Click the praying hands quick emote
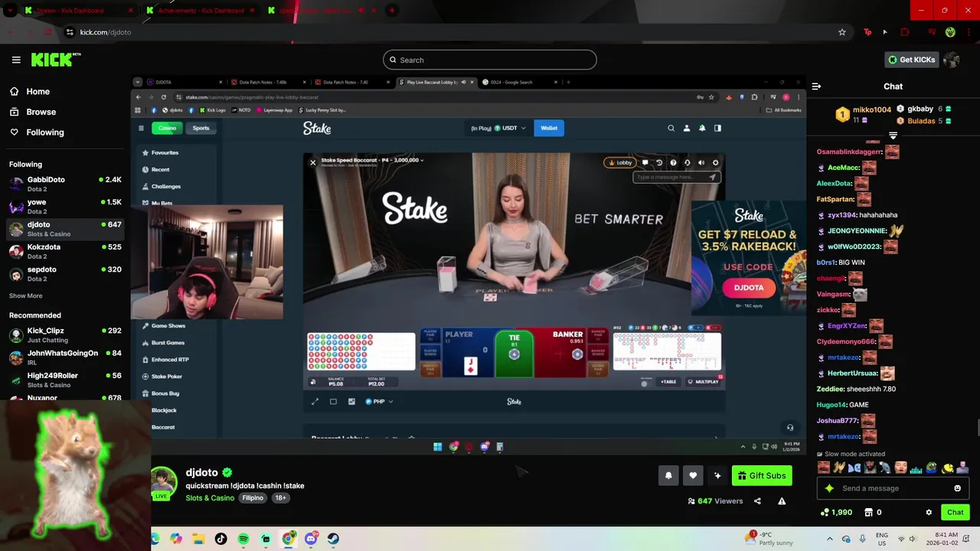The image size is (980, 551). tap(839, 468)
